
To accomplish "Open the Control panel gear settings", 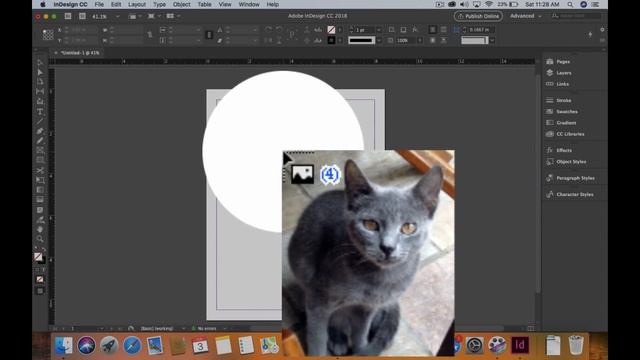I will [x=602, y=30].
